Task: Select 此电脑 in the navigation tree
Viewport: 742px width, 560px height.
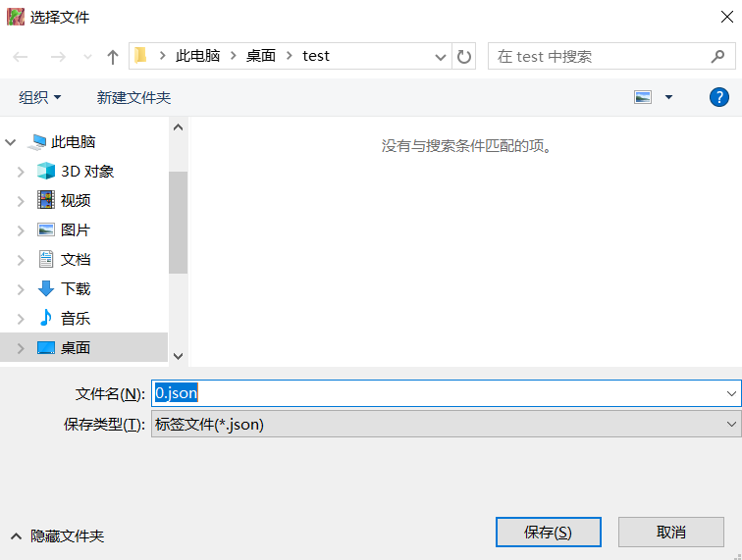Action: pos(73,142)
